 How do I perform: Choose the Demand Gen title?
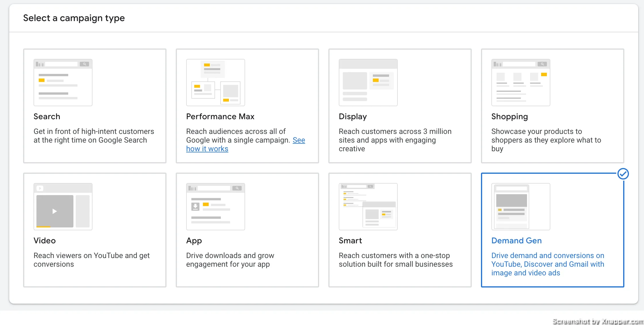517,240
